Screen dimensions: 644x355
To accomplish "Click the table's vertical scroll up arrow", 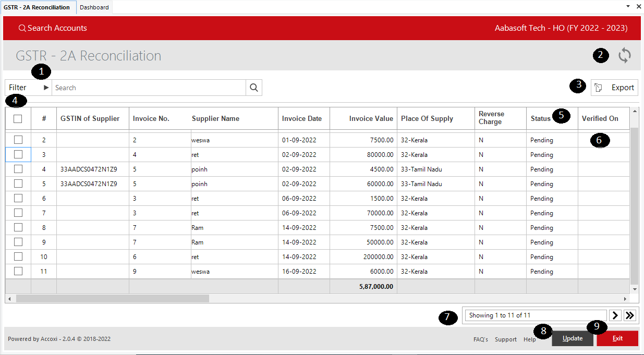I will tap(635, 111).
